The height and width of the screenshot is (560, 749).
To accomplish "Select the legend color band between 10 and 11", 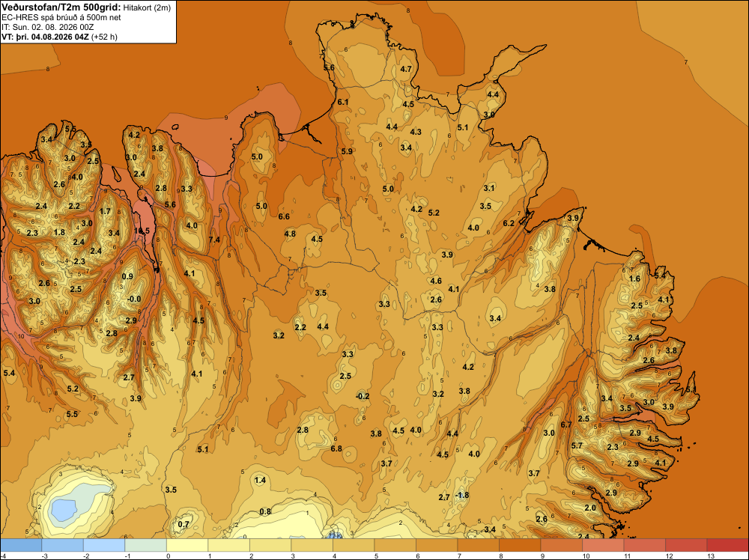I will (603, 545).
